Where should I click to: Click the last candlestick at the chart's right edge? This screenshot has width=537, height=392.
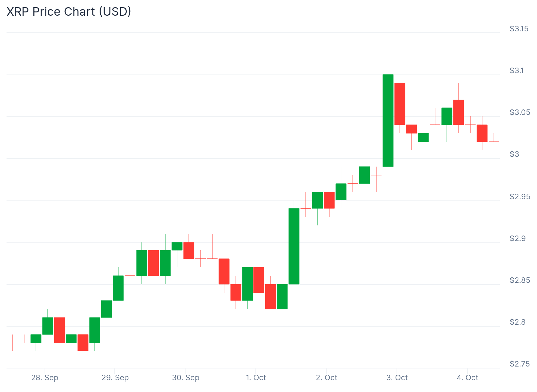494,141
